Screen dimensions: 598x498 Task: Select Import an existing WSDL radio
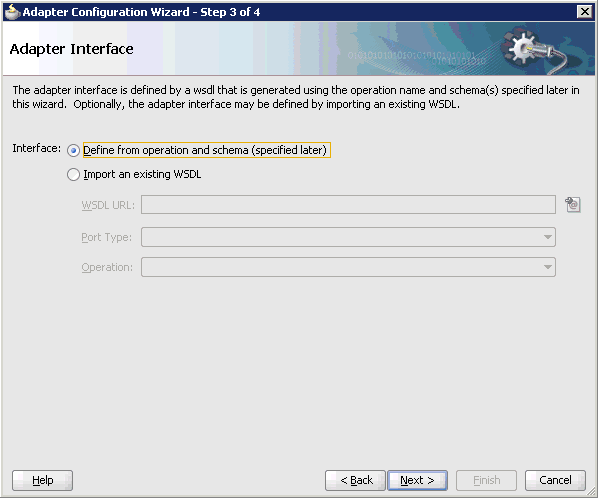pyautogui.click(x=73, y=175)
